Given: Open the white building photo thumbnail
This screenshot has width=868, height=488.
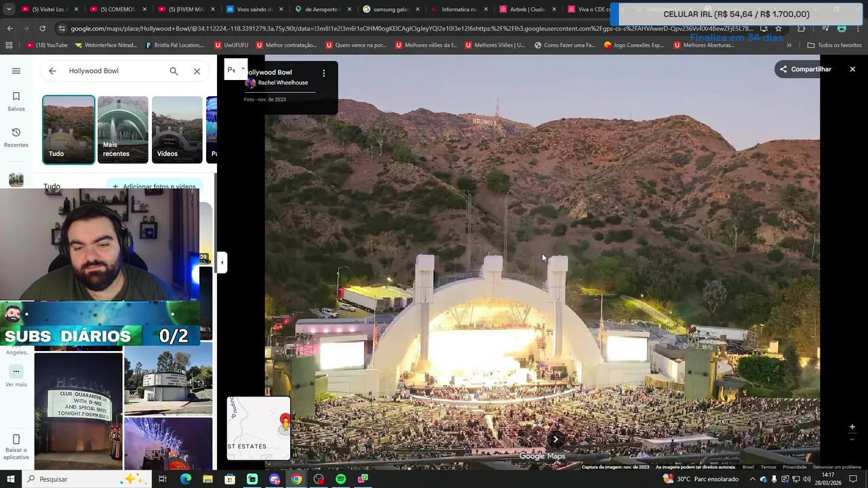Looking at the screenshot, I should 168,379.
